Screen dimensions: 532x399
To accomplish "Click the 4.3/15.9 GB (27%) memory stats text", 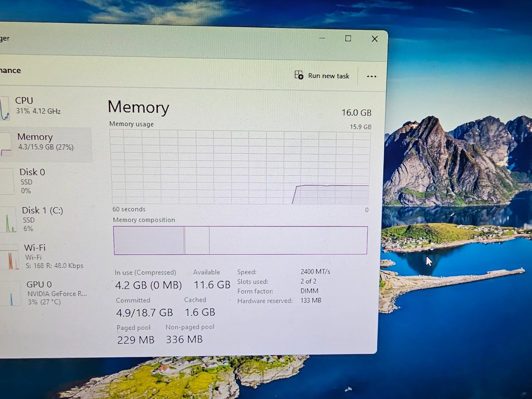I will 46,147.
